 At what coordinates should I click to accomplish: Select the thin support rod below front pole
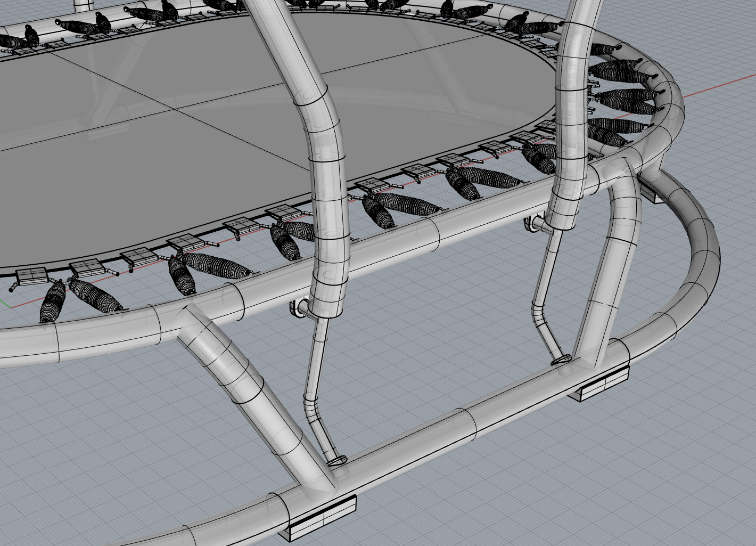pos(318,392)
